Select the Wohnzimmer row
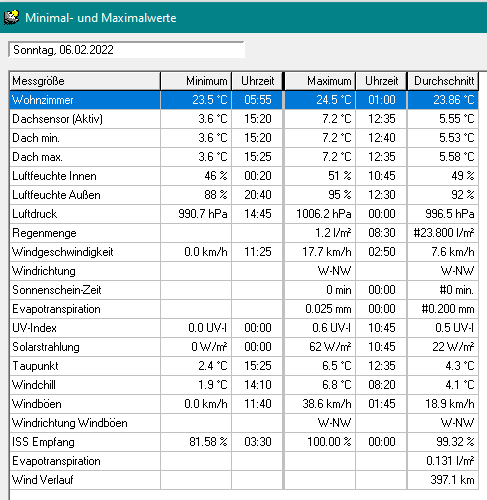This screenshot has width=487, height=500. point(244,100)
